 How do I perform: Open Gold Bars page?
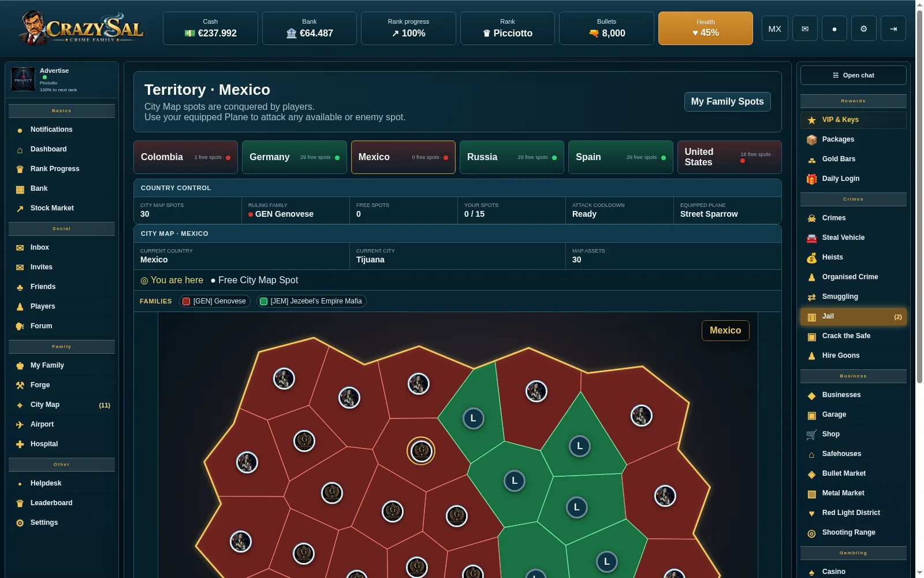click(853, 159)
